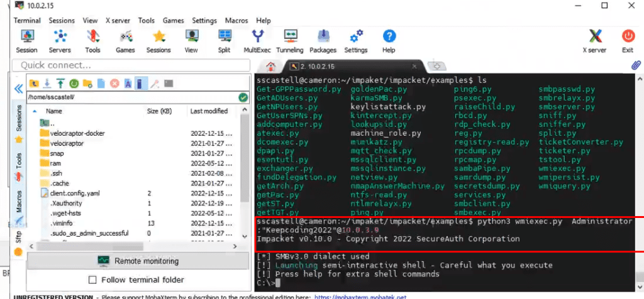Sort files by Name column header
The image size is (644, 299).
[x=54, y=111]
